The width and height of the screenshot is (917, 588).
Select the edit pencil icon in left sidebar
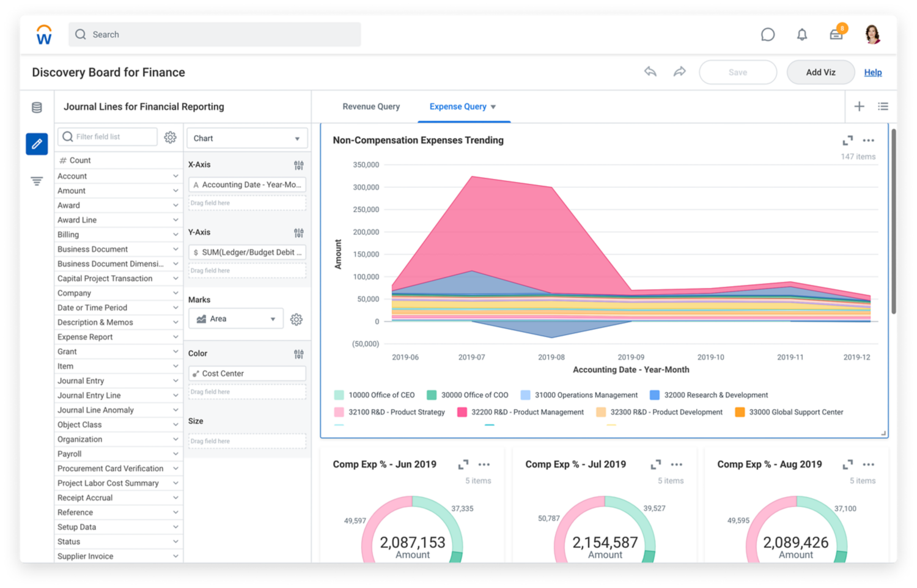[x=37, y=144]
